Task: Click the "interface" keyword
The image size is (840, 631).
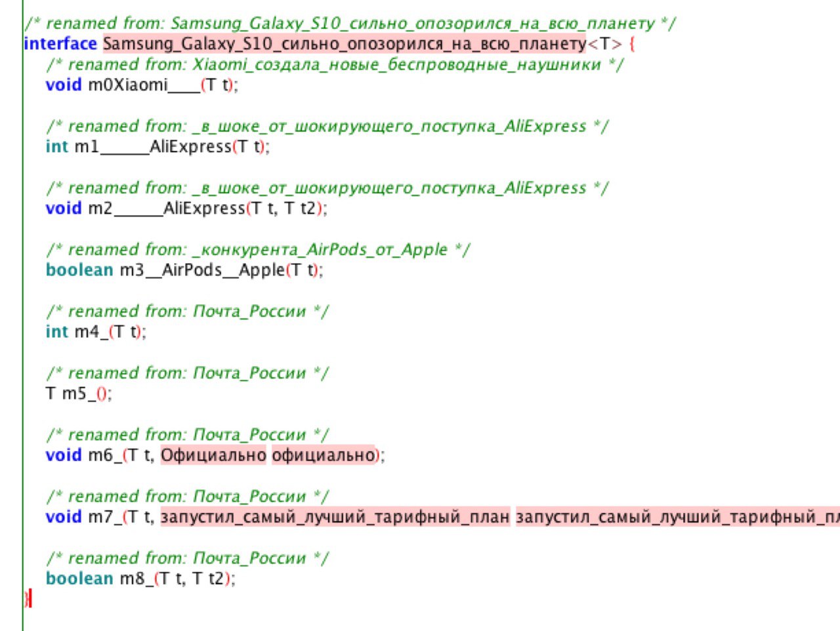Action: [x=60, y=43]
